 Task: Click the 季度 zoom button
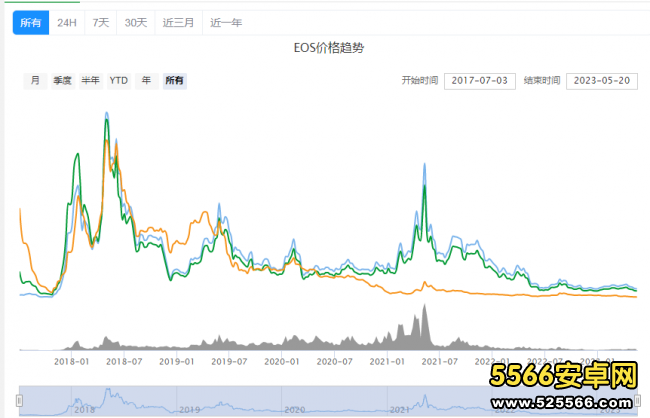pyautogui.click(x=63, y=80)
